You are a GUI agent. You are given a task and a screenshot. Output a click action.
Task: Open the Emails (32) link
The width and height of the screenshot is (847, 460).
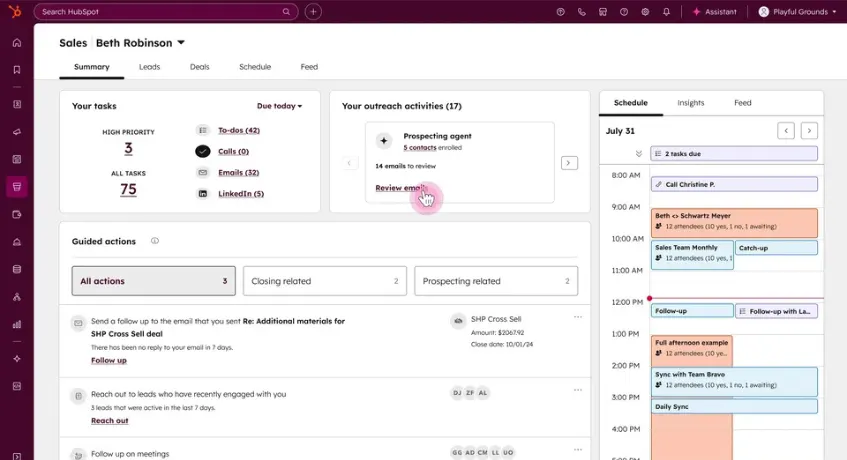(x=238, y=172)
